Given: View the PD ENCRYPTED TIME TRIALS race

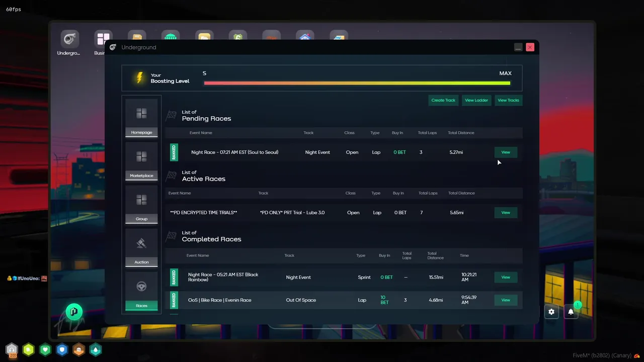Looking at the screenshot, I should tap(506, 213).
